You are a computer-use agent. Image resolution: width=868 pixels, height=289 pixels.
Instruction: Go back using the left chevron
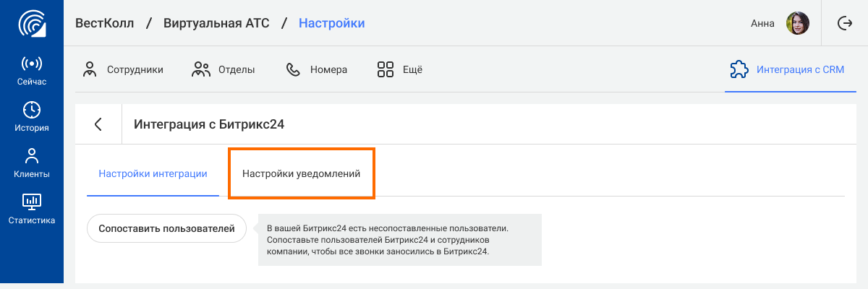pyautogui.click(x=98, y=124)
